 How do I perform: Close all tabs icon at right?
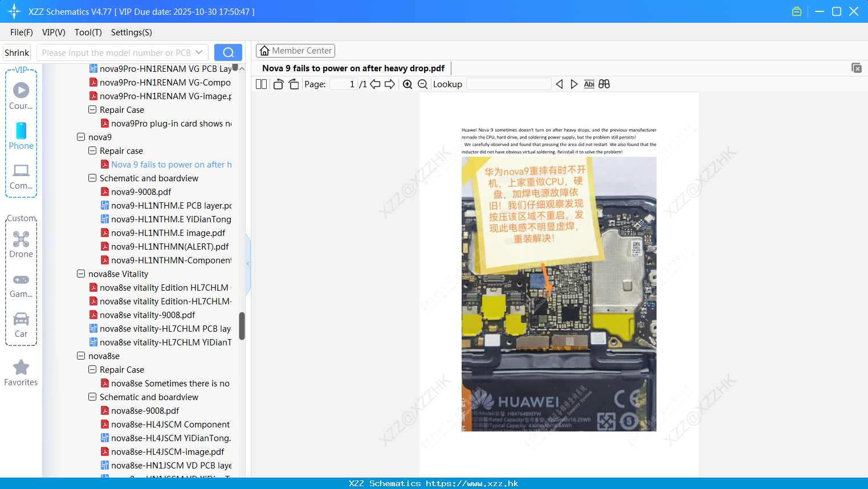(857, 68)
